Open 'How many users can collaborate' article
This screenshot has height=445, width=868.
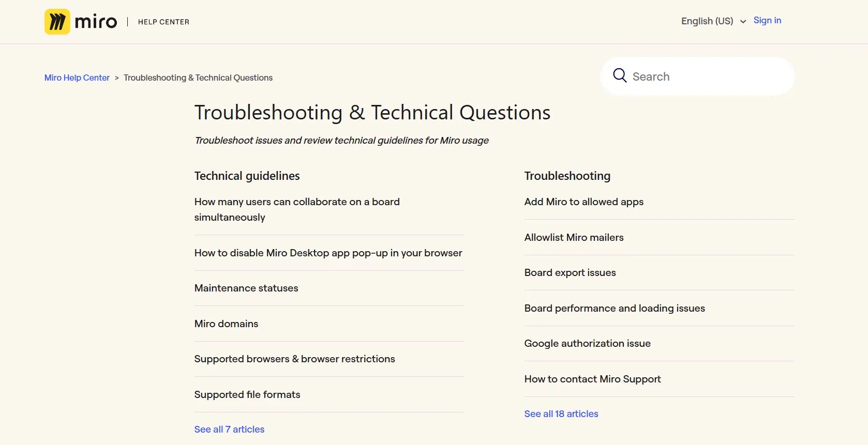[x=297, y=209]
